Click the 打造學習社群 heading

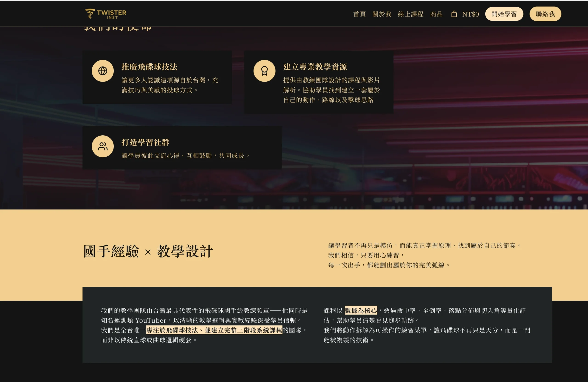click(145, 142)
